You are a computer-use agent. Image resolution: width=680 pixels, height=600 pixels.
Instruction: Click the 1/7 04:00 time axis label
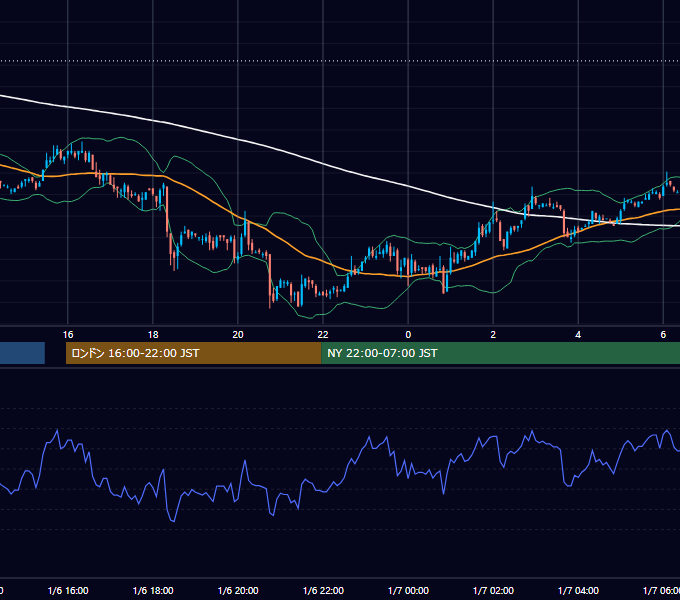[578, 590]
